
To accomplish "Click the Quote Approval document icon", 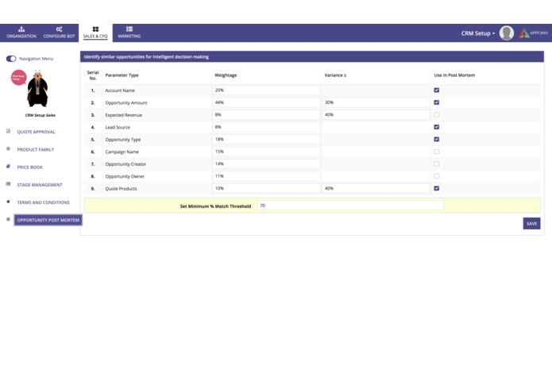I will pyautogui.click(x=8, y=132).
